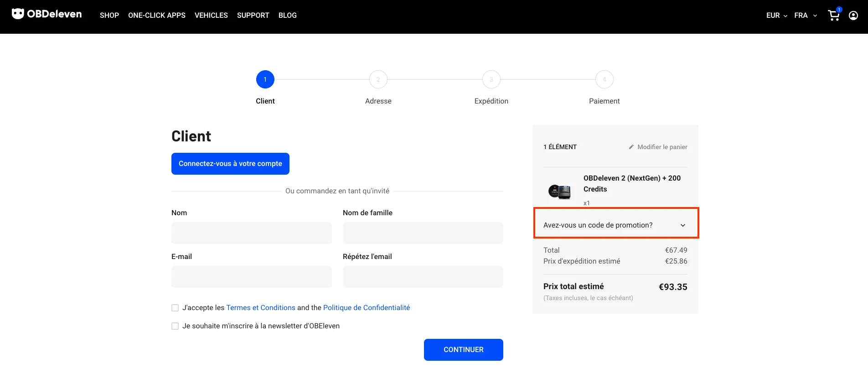Viewport: 868px width, 384px height.
Task: Select step 4 Paiement circle
Action: click(604, 79)
